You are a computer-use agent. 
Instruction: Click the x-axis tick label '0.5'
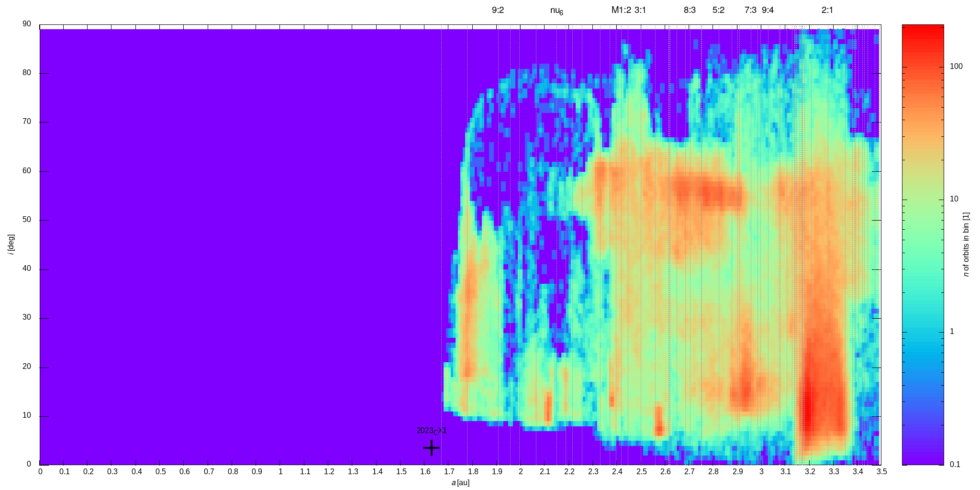(x=160, y=472)
